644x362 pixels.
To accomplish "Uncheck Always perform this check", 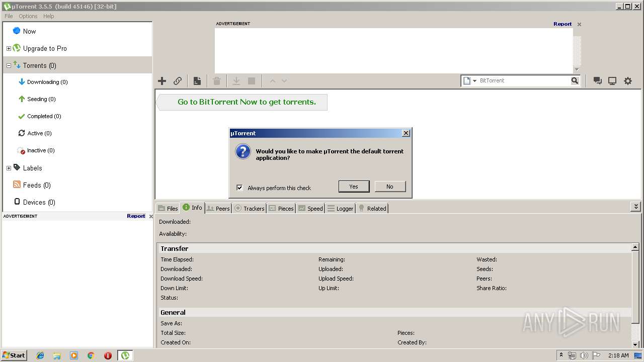I will [239, 188].
